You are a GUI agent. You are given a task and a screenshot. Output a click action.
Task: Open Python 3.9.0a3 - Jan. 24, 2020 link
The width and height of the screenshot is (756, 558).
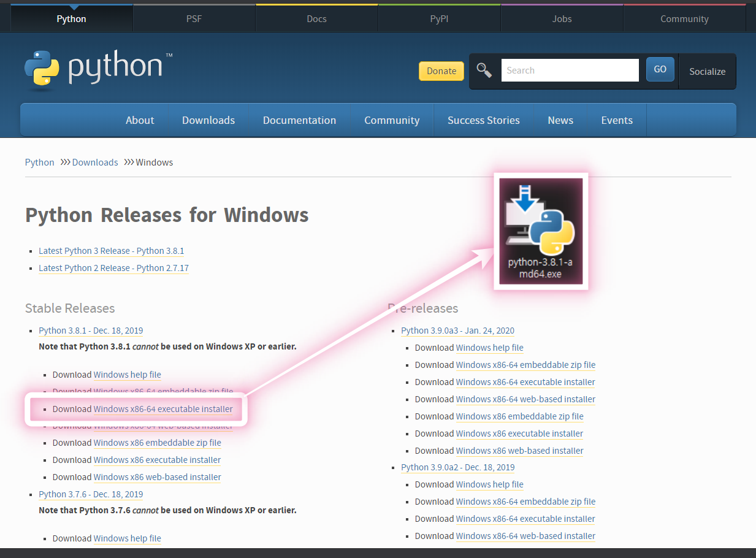pos(457,331)
